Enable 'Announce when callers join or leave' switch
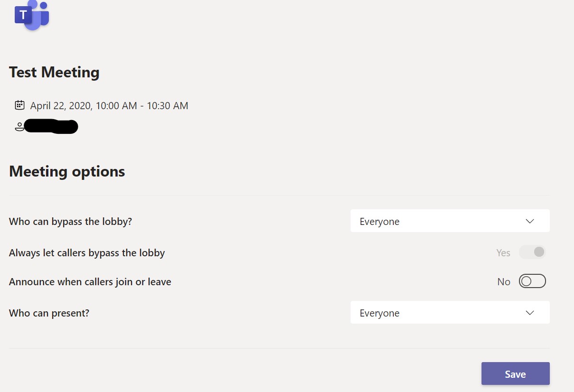Viewport: 574px width, 392px height. 532,281
